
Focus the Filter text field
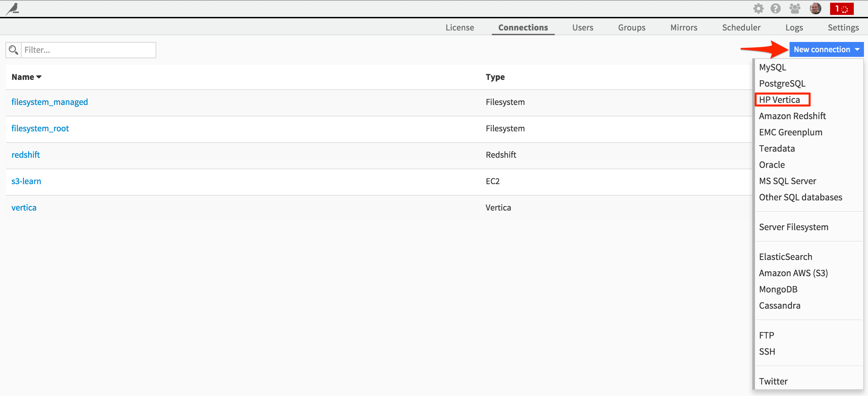pos(89,50)
